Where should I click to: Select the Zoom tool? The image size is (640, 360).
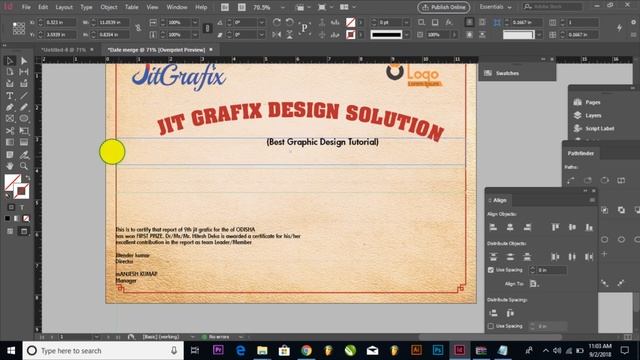coord(24,166)
